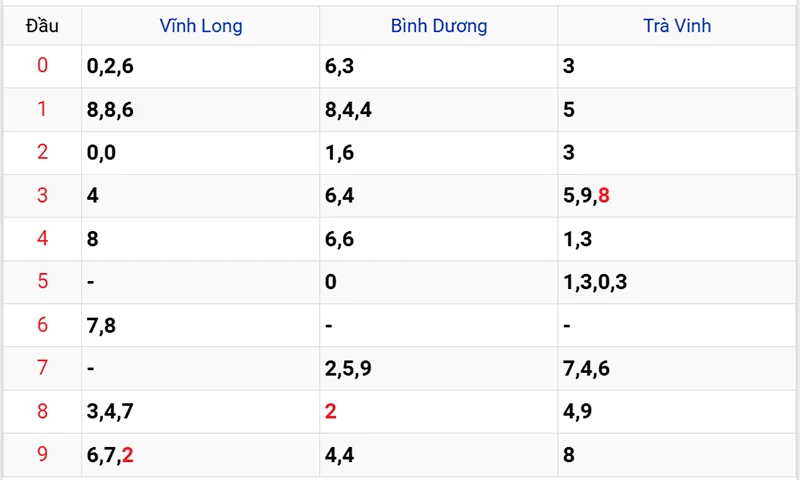Click the red 2 in Bình Dương row 8

tap(331, 412)
